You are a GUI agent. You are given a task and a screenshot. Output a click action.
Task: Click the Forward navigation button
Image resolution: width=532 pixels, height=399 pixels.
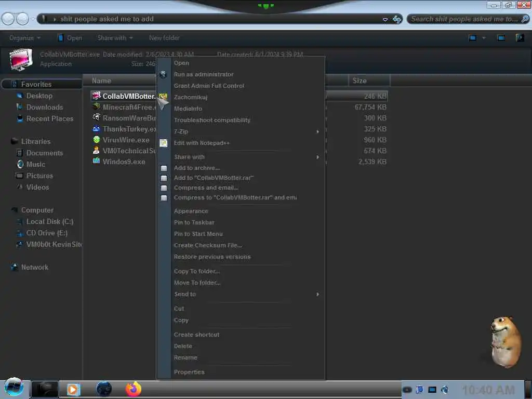23,19
